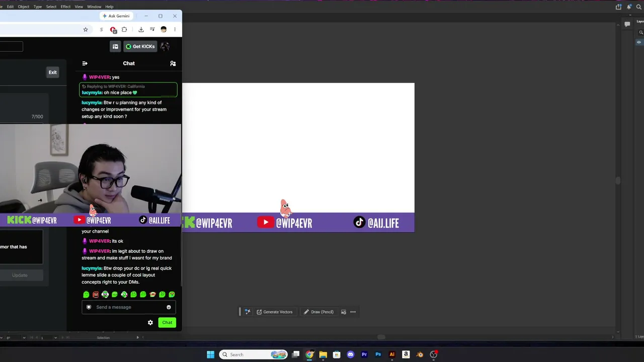Send message with green Chat button
This screenshot has width=644, height=362.
click(x=167, y=323)
